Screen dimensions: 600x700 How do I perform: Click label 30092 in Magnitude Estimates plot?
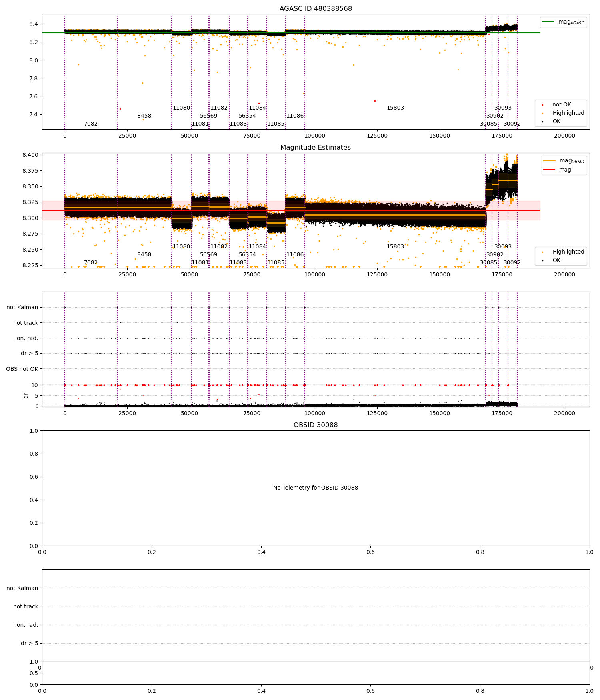pyautogui.click(x=512, y=262)
